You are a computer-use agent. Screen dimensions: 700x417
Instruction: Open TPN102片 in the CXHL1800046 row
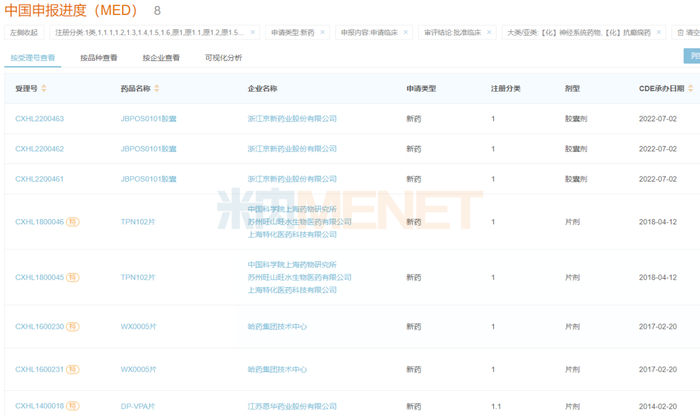point(138,222)
